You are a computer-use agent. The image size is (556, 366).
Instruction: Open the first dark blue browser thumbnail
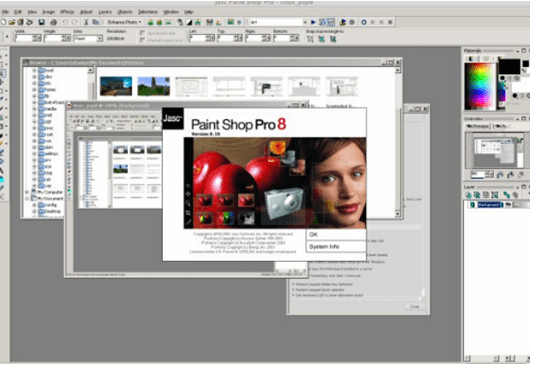pos(116,86)
